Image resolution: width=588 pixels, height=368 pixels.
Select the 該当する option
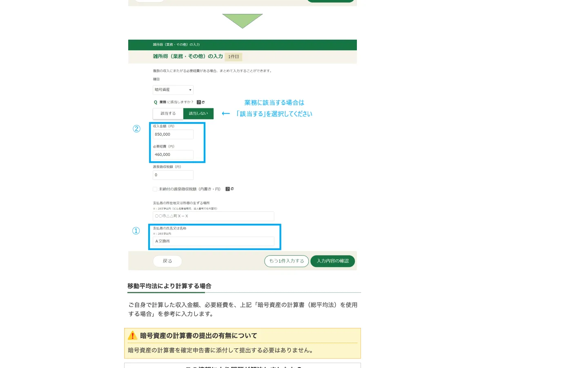(168, 113)
